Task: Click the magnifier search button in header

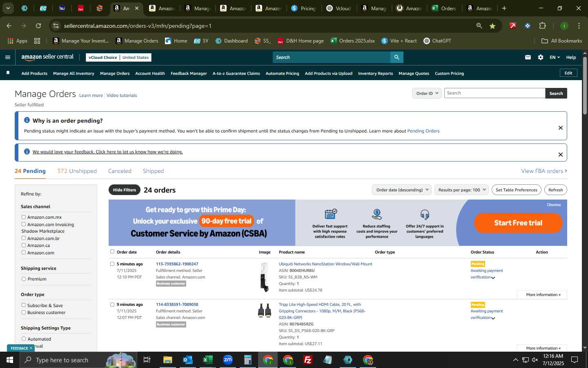Action: [x=396, y=57]
